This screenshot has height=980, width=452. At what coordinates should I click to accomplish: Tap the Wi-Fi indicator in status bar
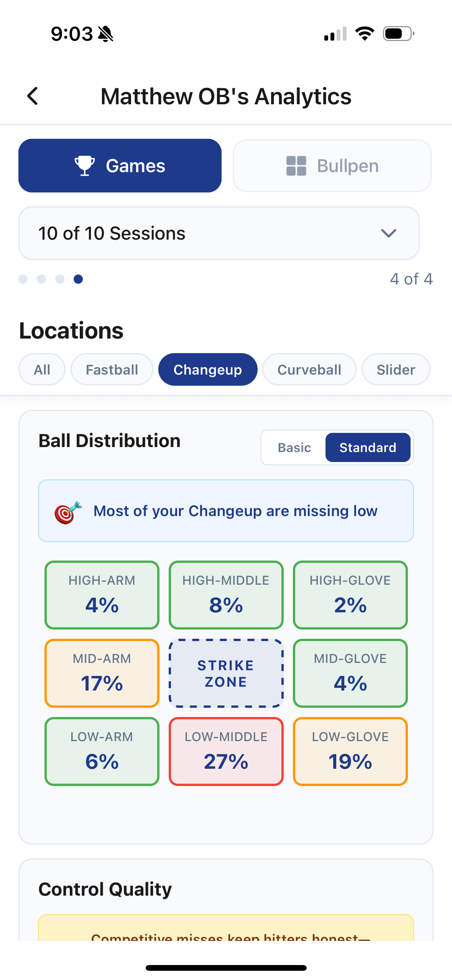click(x=364, y=34)
